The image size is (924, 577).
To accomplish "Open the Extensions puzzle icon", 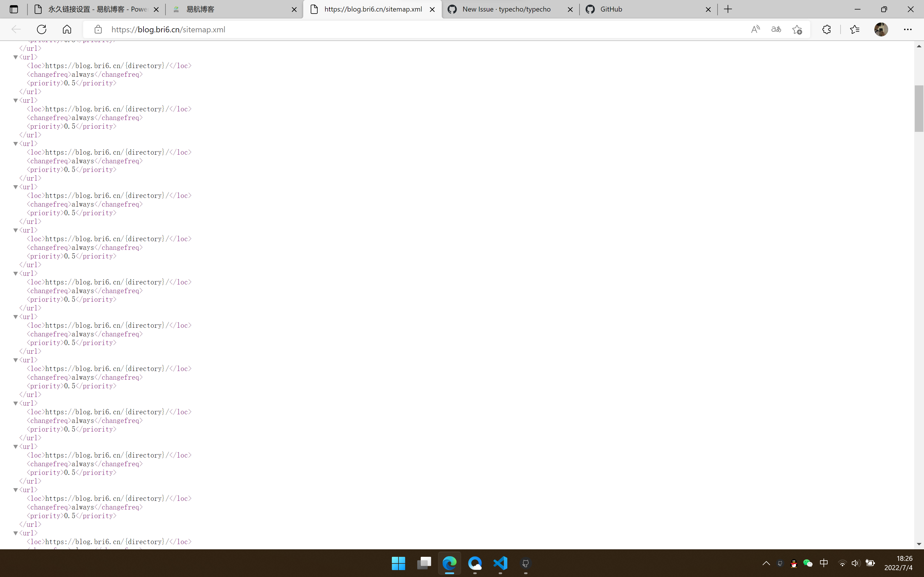I will click(x=826, y=29).
